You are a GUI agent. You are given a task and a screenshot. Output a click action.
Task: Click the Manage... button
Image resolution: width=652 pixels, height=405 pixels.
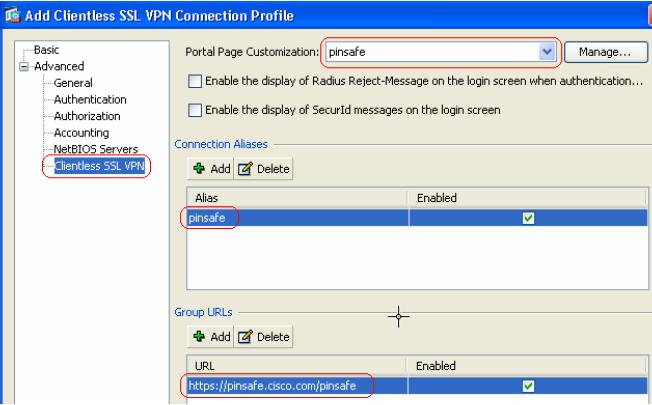click(x=606, y=52)
